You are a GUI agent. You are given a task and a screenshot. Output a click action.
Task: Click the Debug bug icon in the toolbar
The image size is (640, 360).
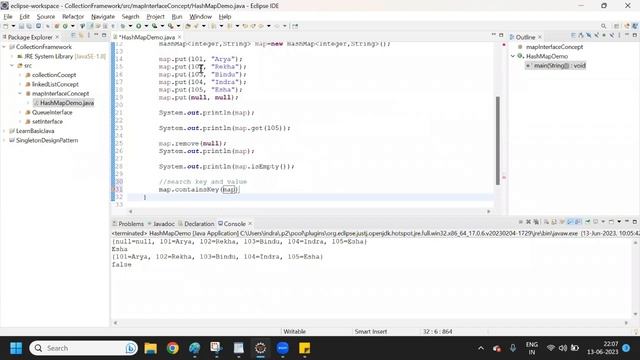(x=122, y=26)
